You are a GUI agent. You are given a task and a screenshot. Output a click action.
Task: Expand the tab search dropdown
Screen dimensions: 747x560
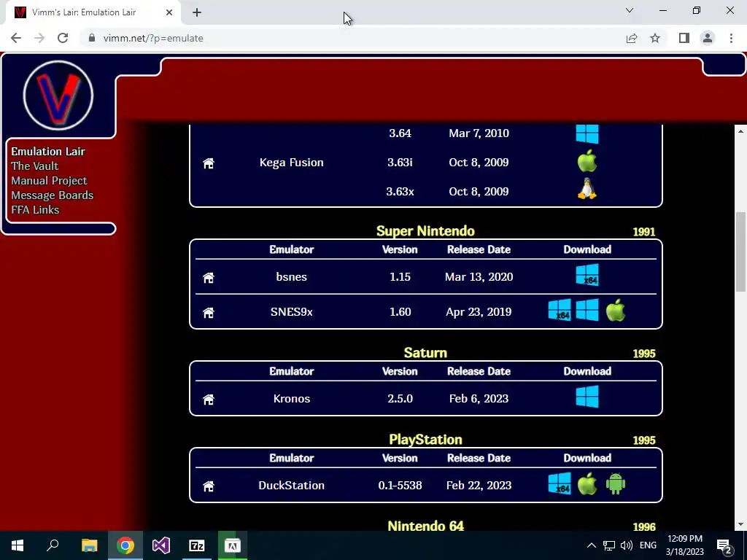click(x=630, y=10)
